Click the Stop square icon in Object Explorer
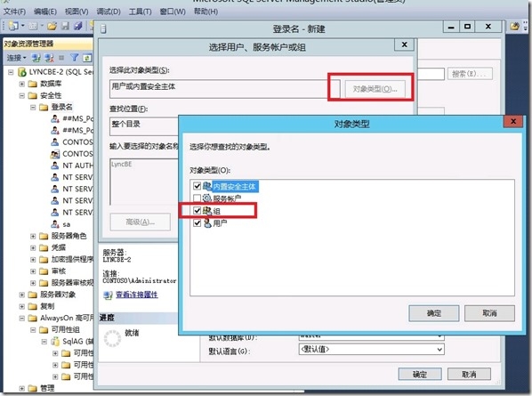 click(x=61, y=58)
